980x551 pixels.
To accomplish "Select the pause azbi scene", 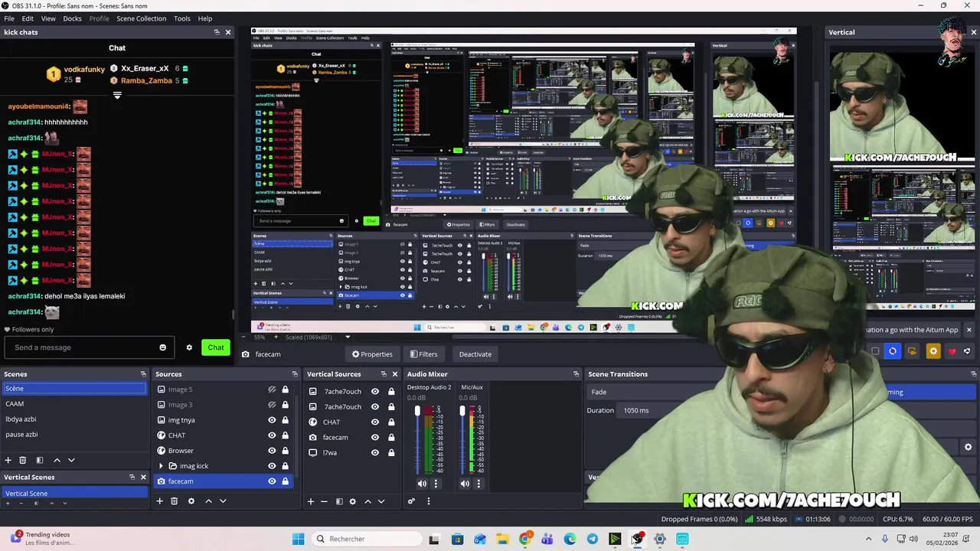I will [73, 435].
